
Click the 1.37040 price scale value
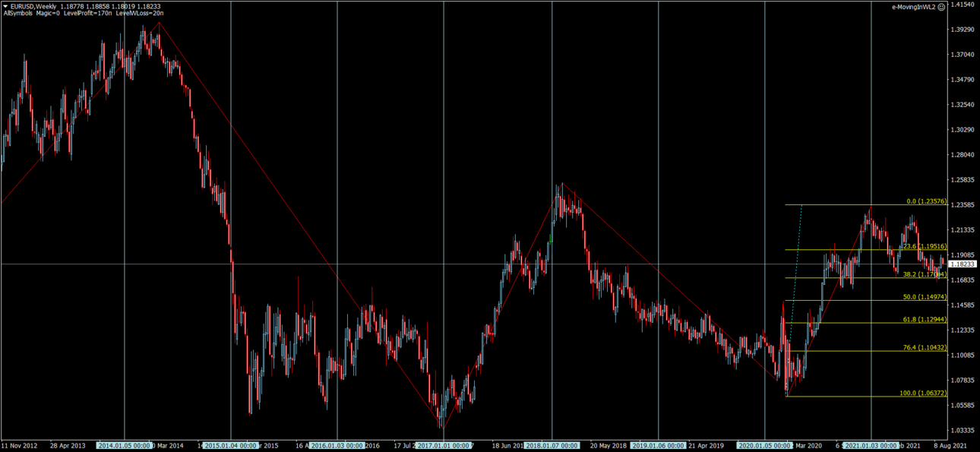pyautogui.click(x=963, y=55)
